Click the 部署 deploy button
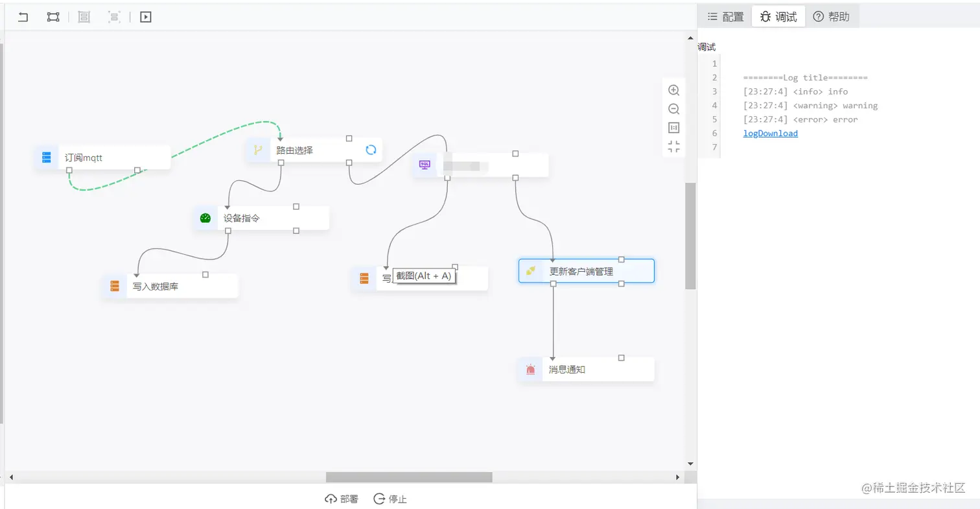The height and width of the screenshot is (509, 980). click(x=342, y=499)
